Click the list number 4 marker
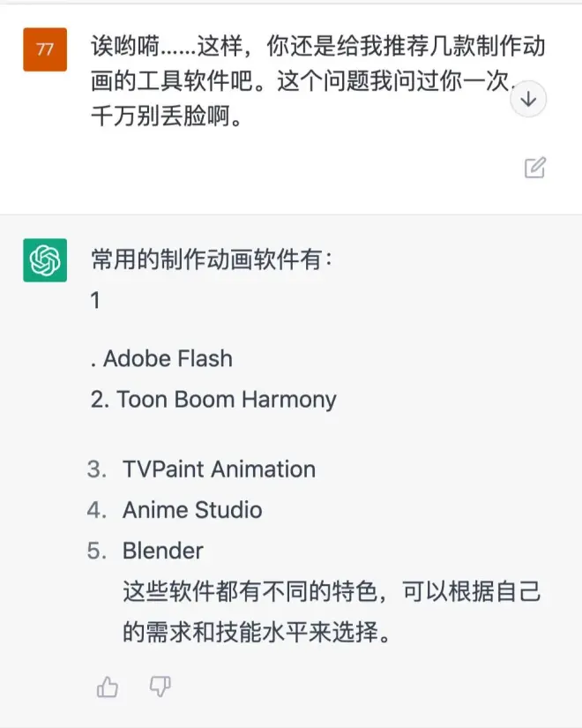The image size is (582, 728). tap(97, 510)
